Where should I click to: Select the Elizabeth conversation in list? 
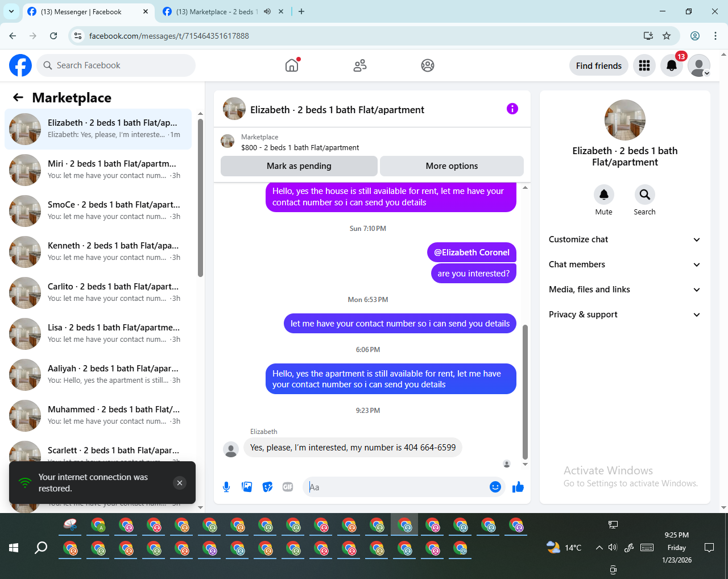click(x=98, y=129)
